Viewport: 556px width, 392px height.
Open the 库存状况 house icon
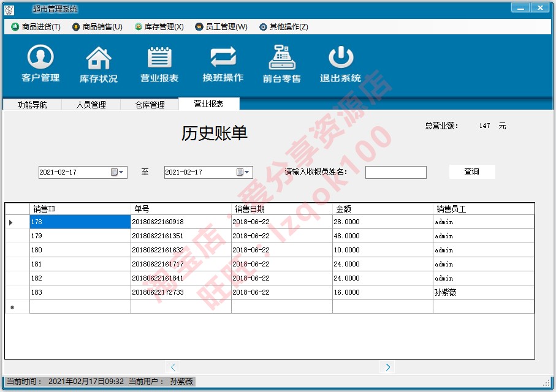point(99,64)
